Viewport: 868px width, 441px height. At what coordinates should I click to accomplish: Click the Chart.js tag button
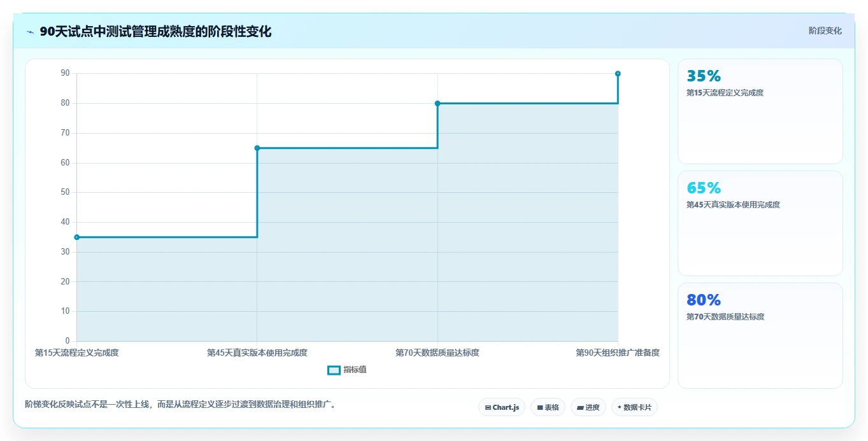502,407
